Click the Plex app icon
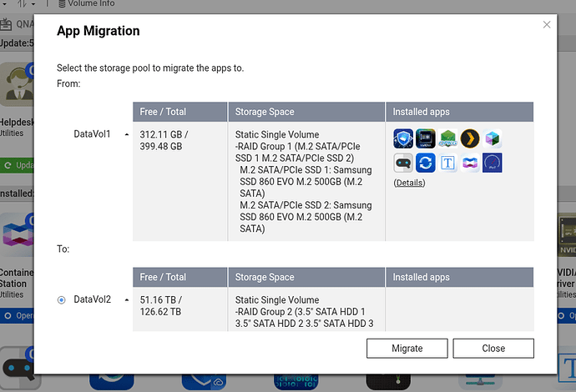This screenshot has height=392, width=576. (470, 139)
